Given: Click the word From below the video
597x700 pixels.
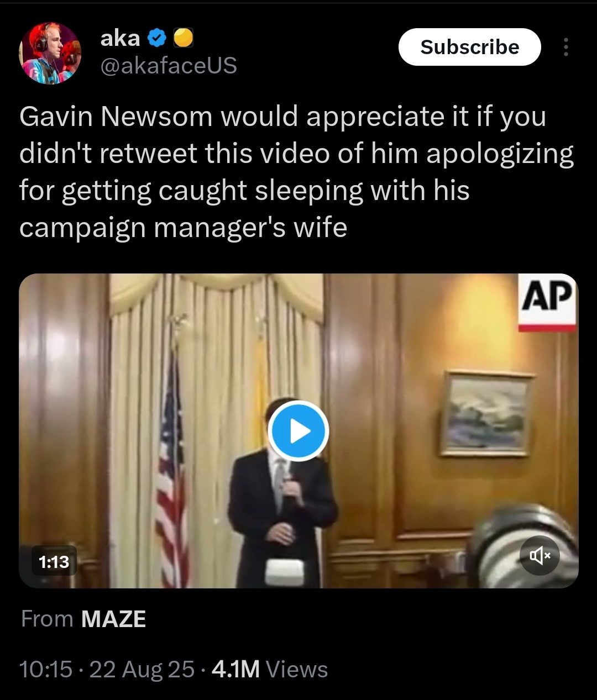Looking at the screenshot, I should 47,619.
